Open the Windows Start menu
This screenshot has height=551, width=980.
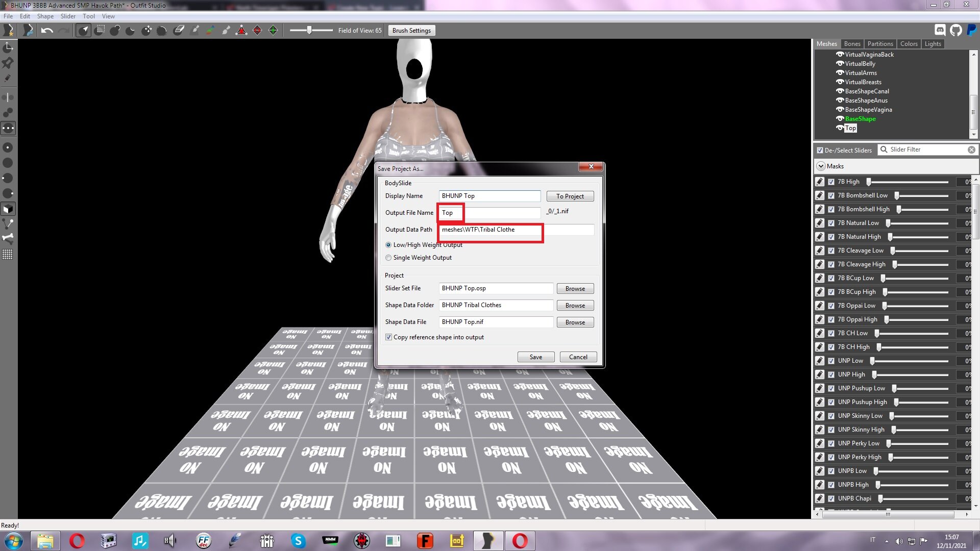tap(14, 541)
